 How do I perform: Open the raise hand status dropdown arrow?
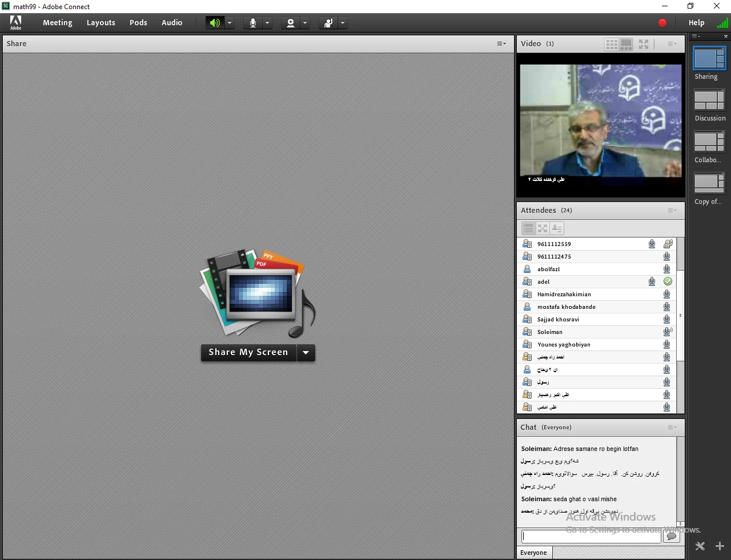(343, 23)
